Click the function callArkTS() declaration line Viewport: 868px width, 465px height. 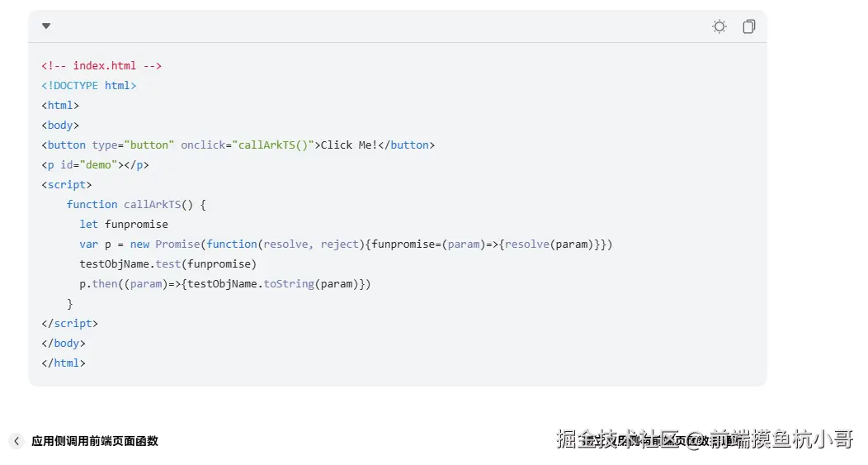tap(136, 205)
